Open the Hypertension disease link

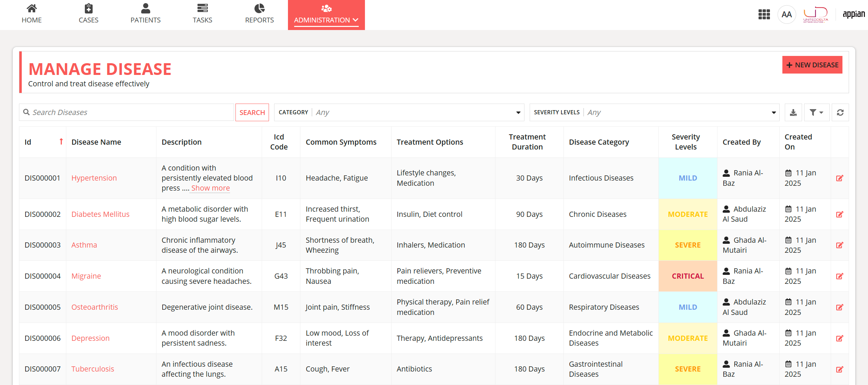click(94, 178)
